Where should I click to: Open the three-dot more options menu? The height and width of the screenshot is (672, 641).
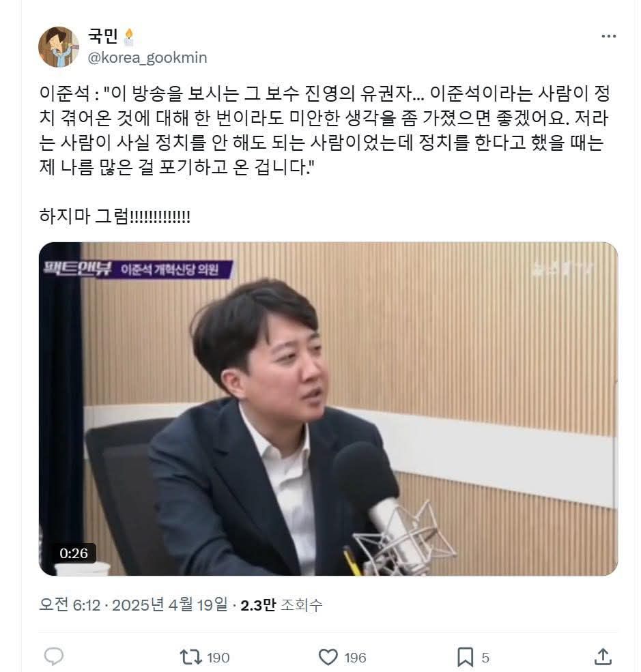click(x=608, y=36)
